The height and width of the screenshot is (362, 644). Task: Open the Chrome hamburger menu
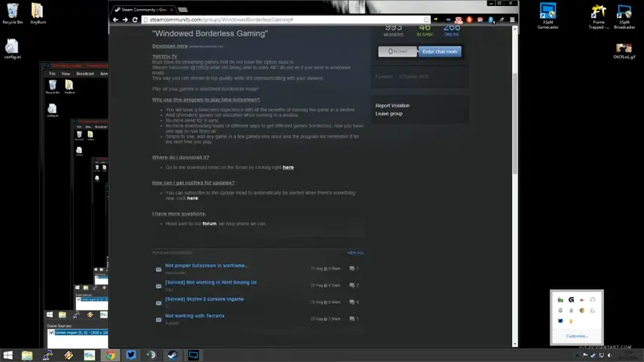click(512, 20)
